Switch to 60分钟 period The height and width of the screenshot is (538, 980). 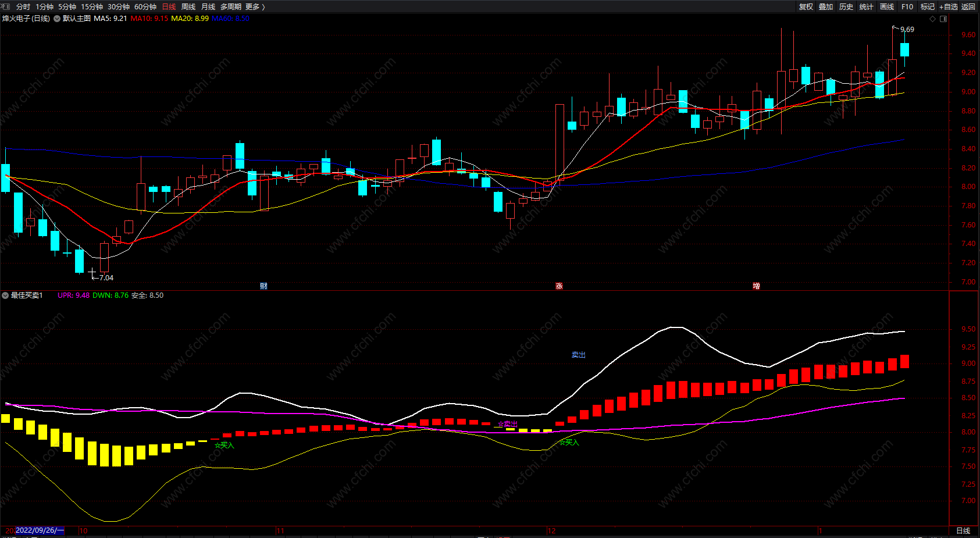pos(145,6)
